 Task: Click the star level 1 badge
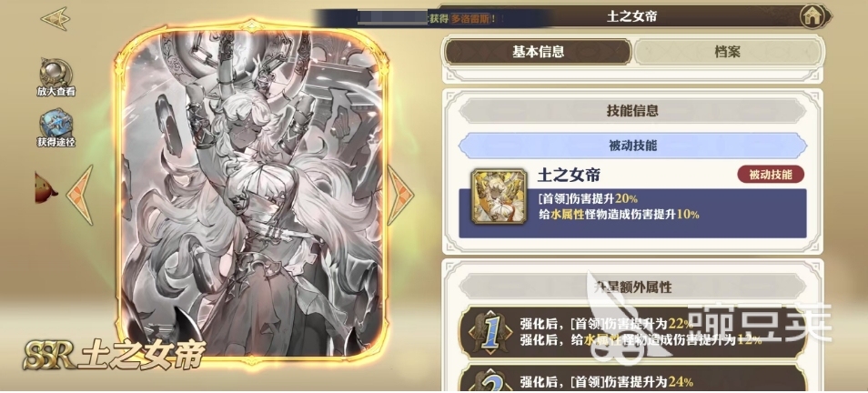pyautogui.click(x=490, y=331)
